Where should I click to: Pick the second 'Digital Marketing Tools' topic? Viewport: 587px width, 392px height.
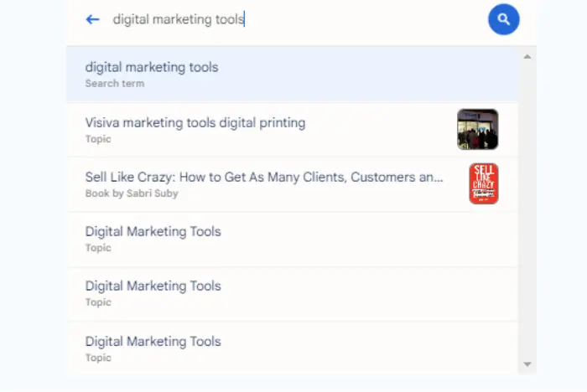(153, 286)
